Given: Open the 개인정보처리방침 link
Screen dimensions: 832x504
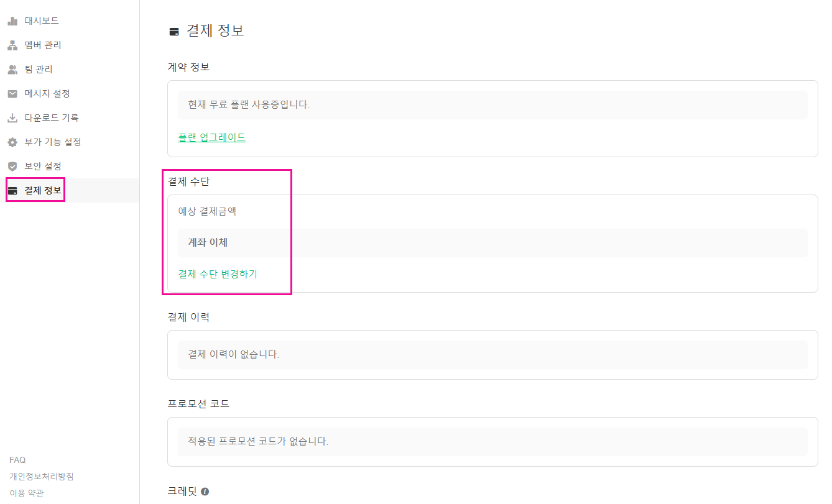Looking at the screenshot, I should tap(42, 477).
